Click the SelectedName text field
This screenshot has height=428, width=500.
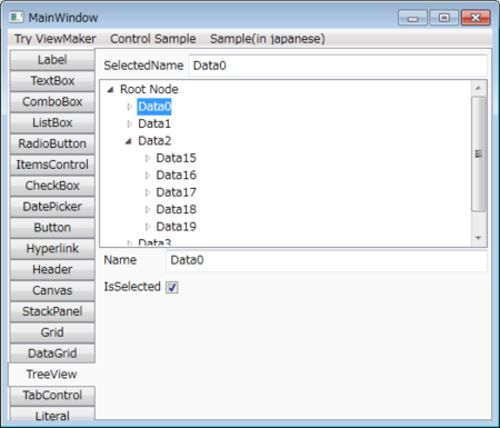point(338,66)
